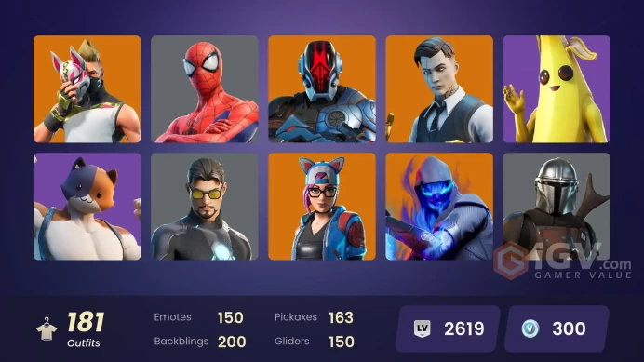Viewport: 644px width, 362px height.
Task: Open the red-visor robot outfit thumbnail
Action: click(322, 89)
